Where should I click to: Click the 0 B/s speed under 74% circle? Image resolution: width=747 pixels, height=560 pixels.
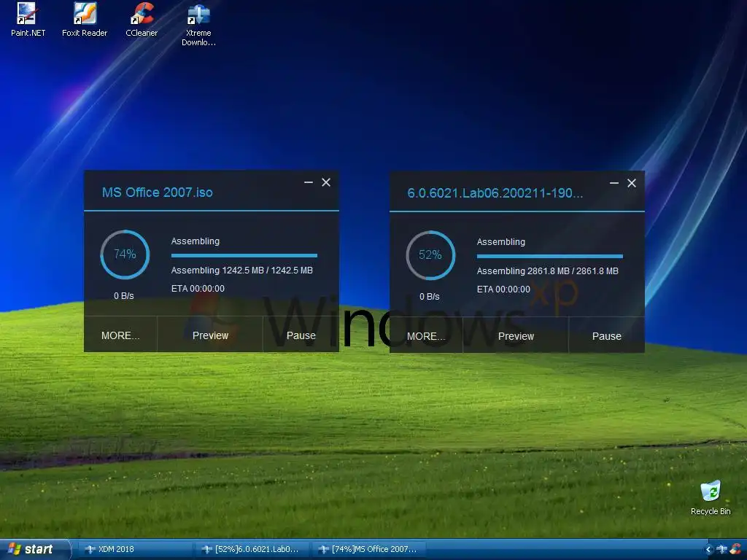(x=124, y=296)
